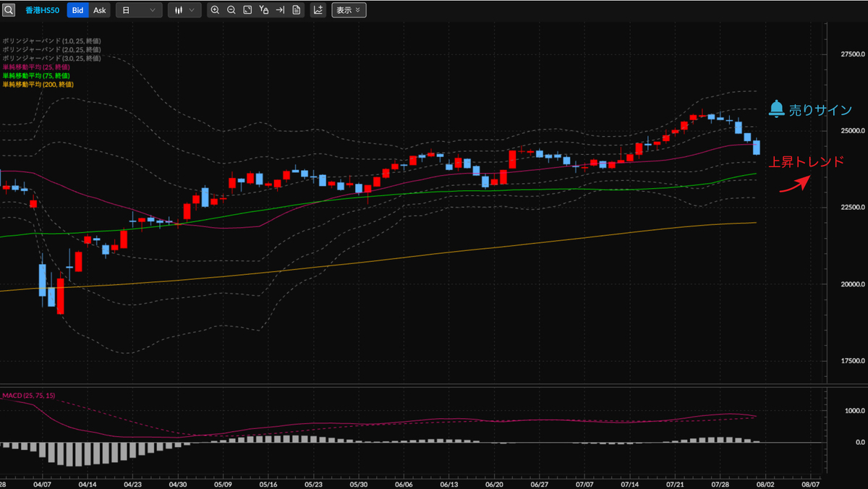Select 単純移動平均 (75, 終値) indicator label
Image resolution: width=868 pixels, height=489 pixels.
tap(36, 75)
